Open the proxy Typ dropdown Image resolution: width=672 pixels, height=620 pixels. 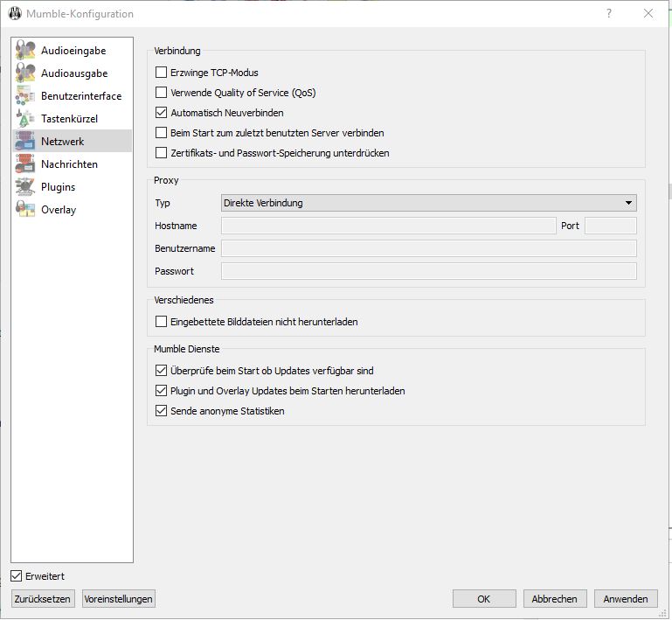click(428, 203)
